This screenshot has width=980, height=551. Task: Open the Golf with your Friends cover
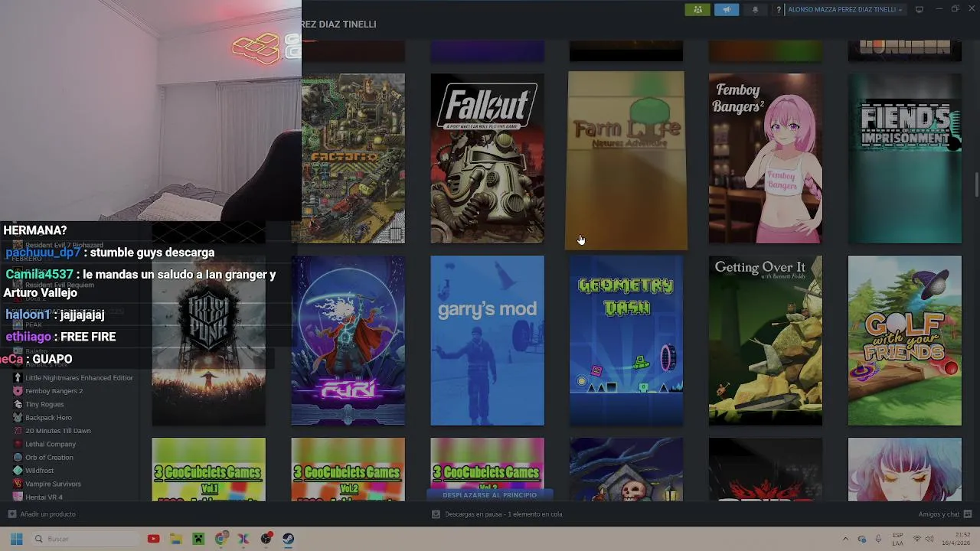pyautogui.click(x=904, y=341)
